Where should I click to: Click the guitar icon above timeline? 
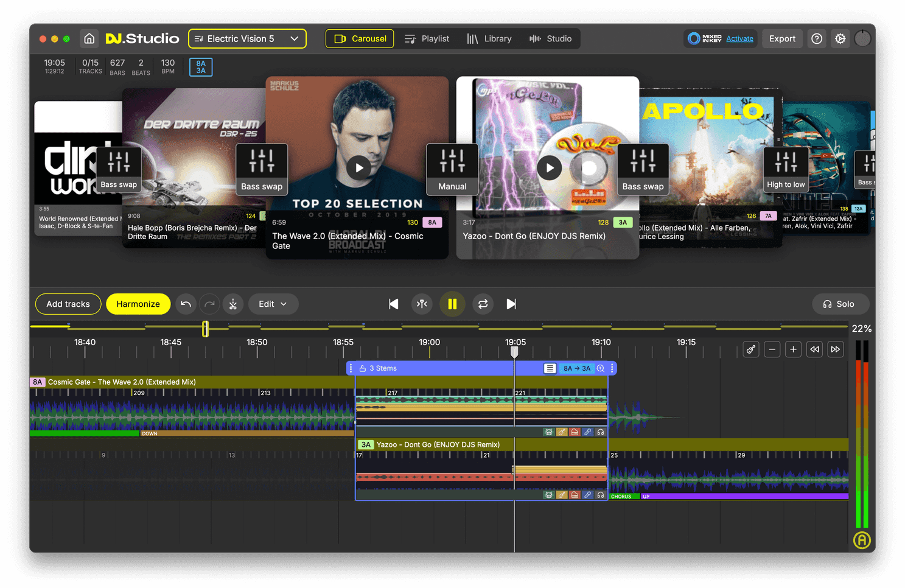click(751, 349)
